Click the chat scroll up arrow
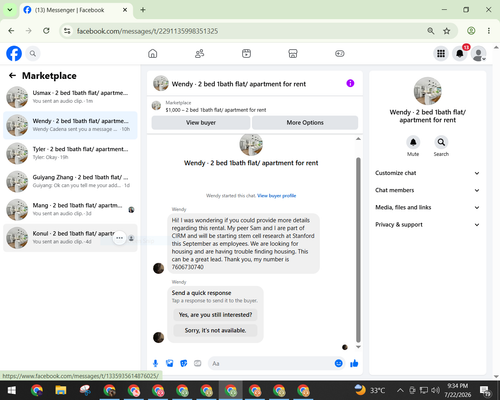 pos(358,139)
